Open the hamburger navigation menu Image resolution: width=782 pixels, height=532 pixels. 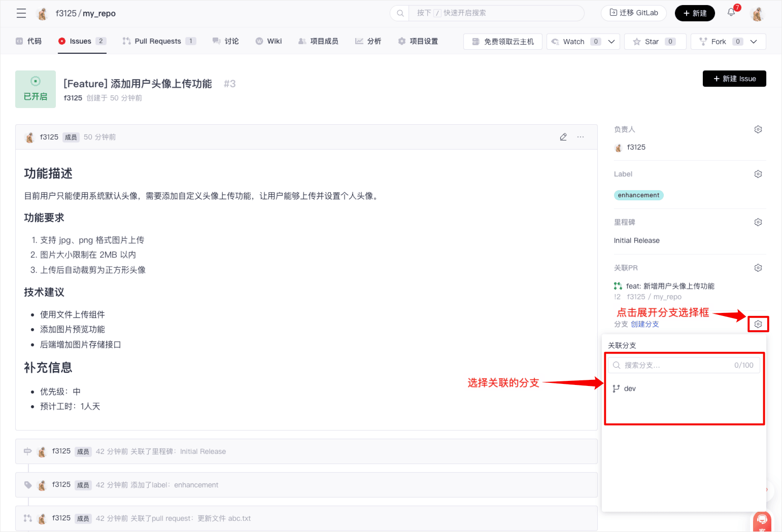click(x=21, y=13)
